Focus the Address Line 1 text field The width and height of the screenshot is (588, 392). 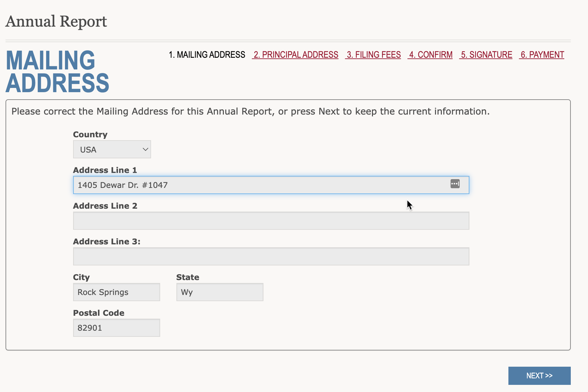point(260,185)
